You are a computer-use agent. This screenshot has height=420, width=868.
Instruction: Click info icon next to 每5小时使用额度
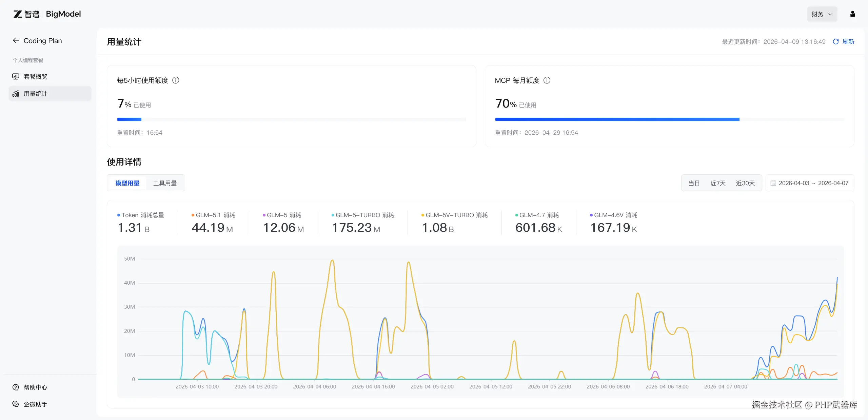point(176,80)
